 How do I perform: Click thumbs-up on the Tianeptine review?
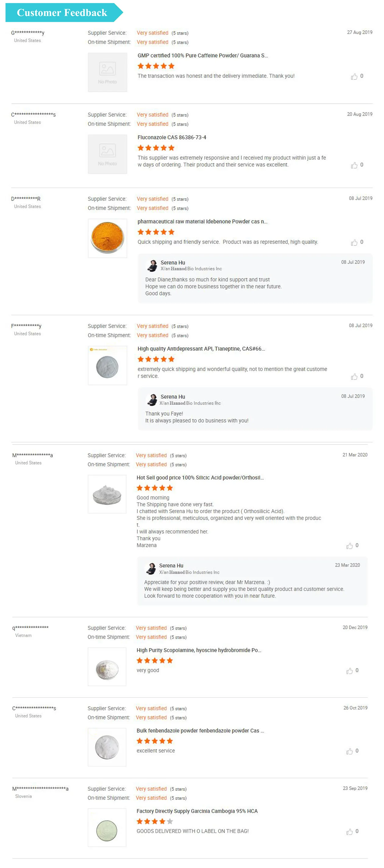pos(354,376)
